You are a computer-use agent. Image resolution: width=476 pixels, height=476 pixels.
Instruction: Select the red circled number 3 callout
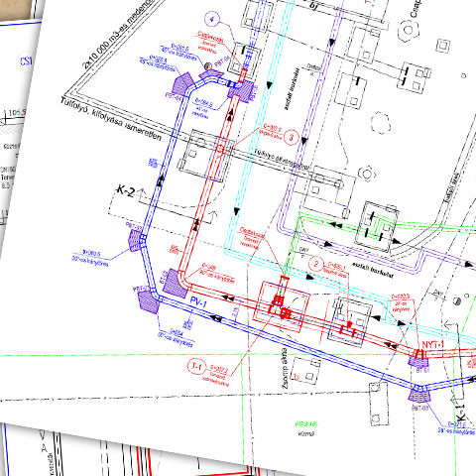[292, 137]
